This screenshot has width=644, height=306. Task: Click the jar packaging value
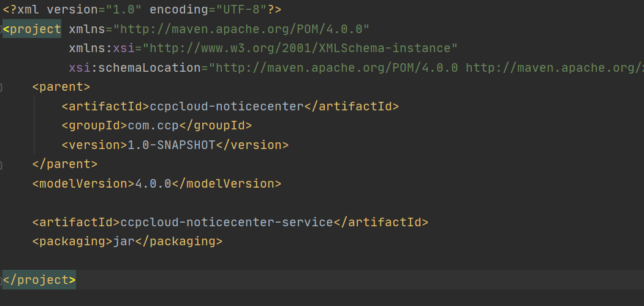124,242
